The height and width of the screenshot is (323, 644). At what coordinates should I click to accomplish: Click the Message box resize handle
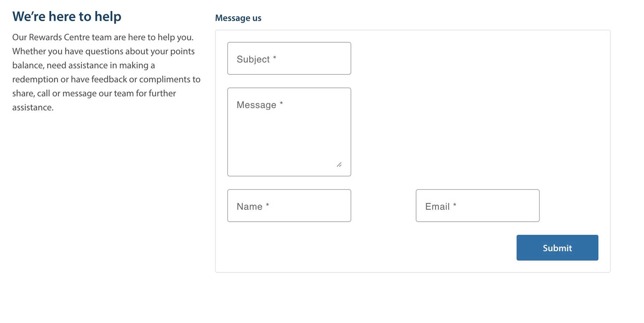click(339, 165)
